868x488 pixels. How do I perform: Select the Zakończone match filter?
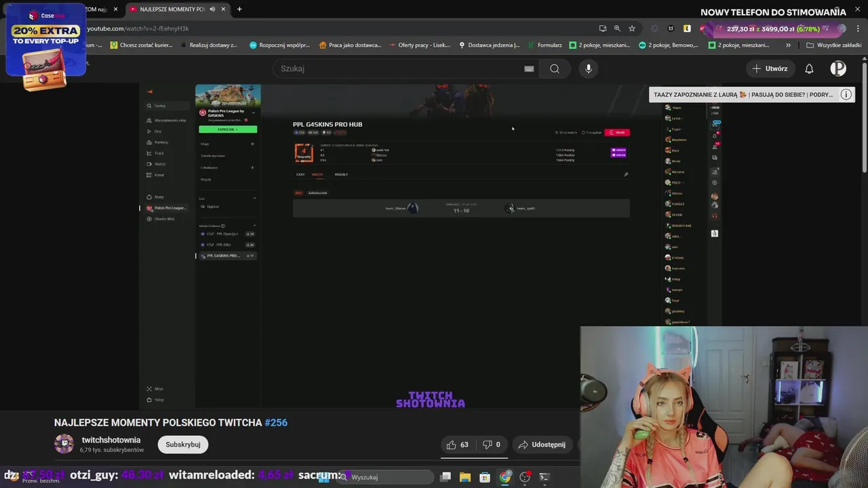tap(317, 192)
